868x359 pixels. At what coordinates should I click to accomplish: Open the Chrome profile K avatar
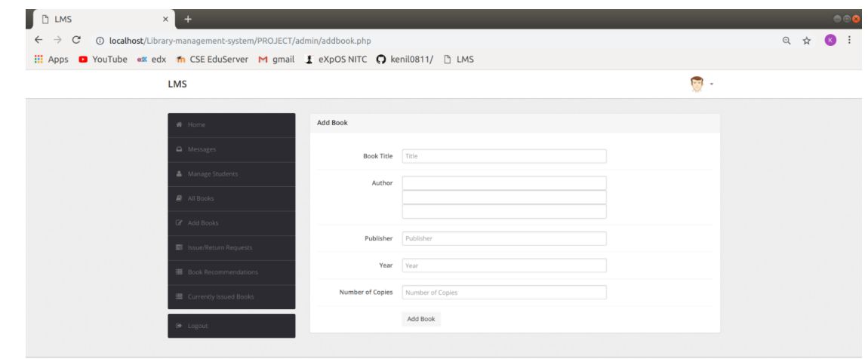(830, 40)
